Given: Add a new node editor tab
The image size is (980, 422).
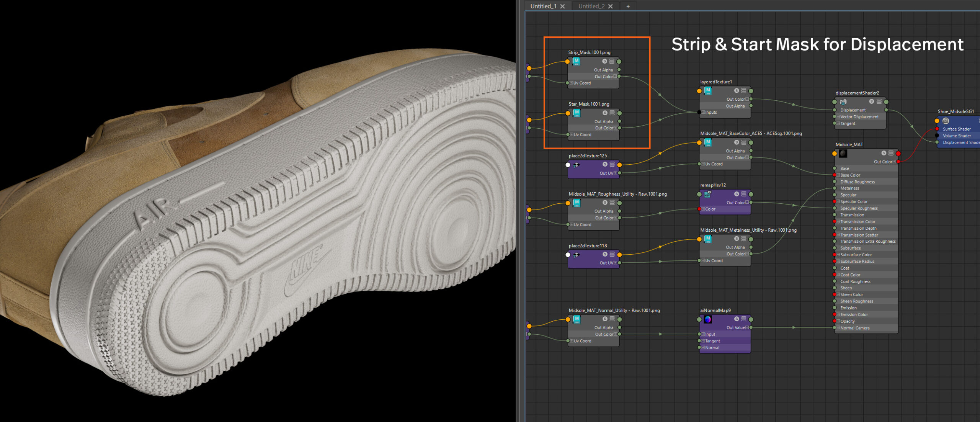Looking at the screenshot, I should (628, 6).
